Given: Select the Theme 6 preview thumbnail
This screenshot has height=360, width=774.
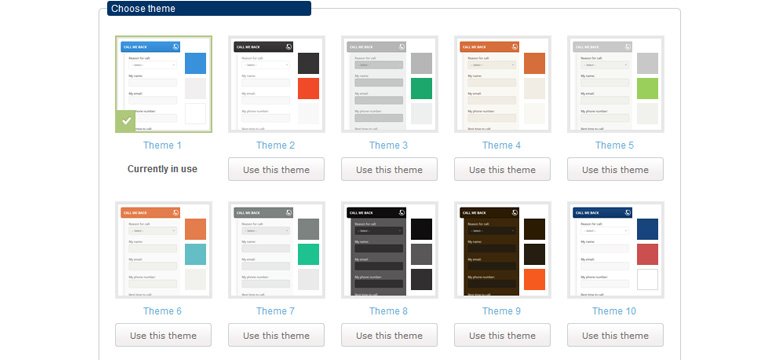Looking at the screenshot, I should pyautogui.click(x=163, y=250).
